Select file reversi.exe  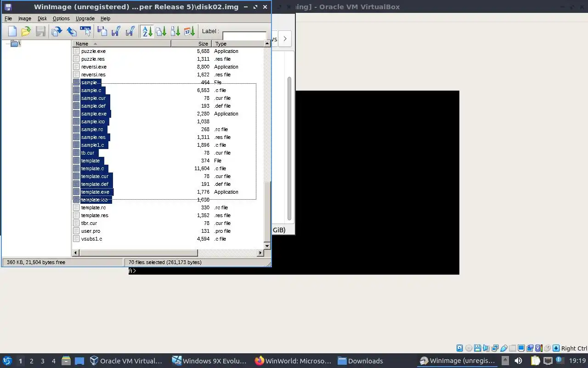(x=94, y=67)
